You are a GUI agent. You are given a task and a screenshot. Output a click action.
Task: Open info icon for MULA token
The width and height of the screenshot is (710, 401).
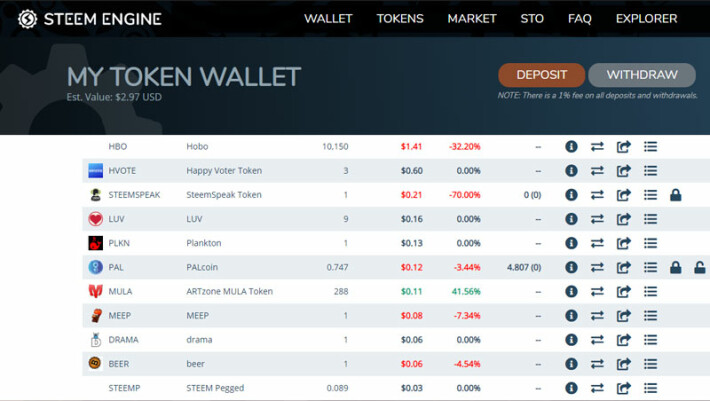(x=571, y=291)
